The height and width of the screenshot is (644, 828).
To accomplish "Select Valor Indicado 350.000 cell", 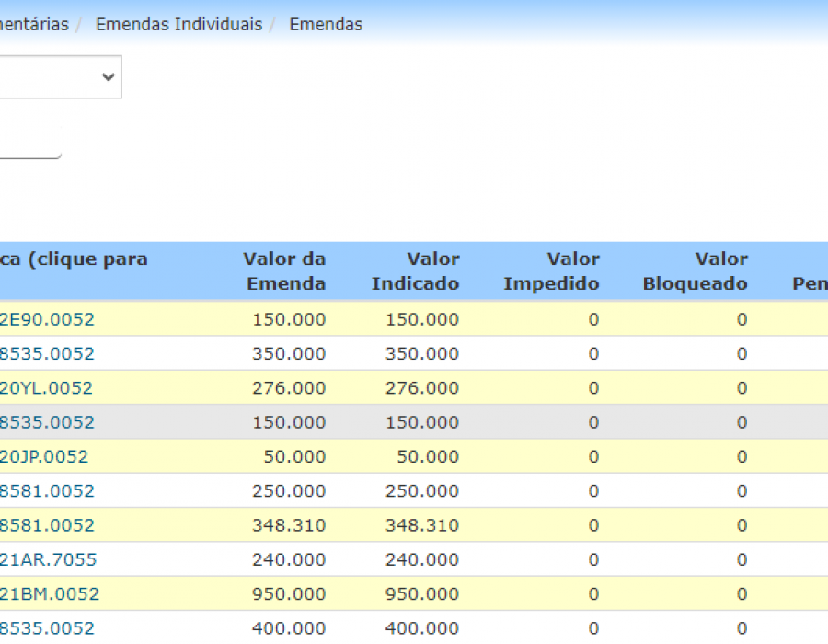I will [422, 353].
